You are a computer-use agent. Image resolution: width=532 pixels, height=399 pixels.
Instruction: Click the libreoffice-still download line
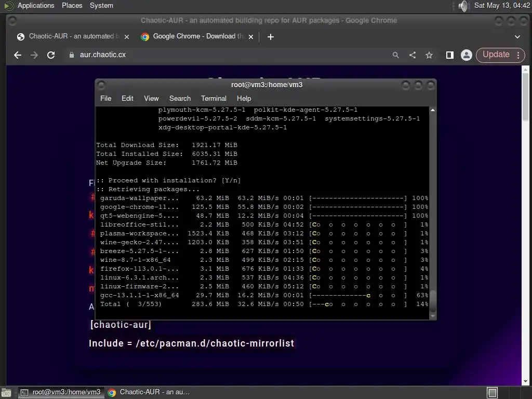[264, 224]
